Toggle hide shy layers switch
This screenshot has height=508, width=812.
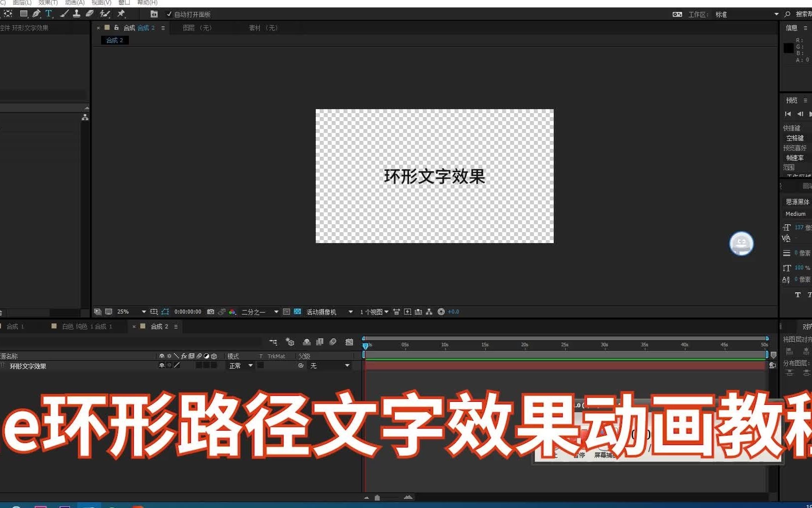click(307, 342)
